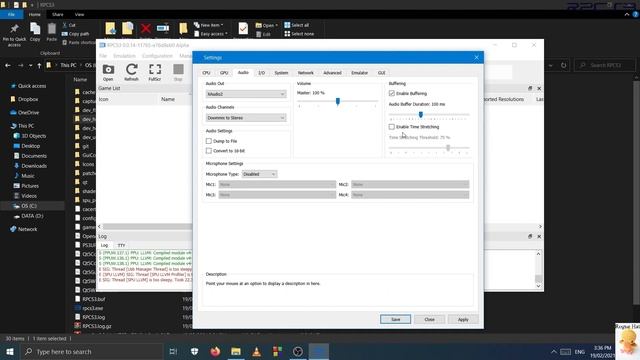Click the Move to folder icon in Explorer ribbon

pos(110,29)
